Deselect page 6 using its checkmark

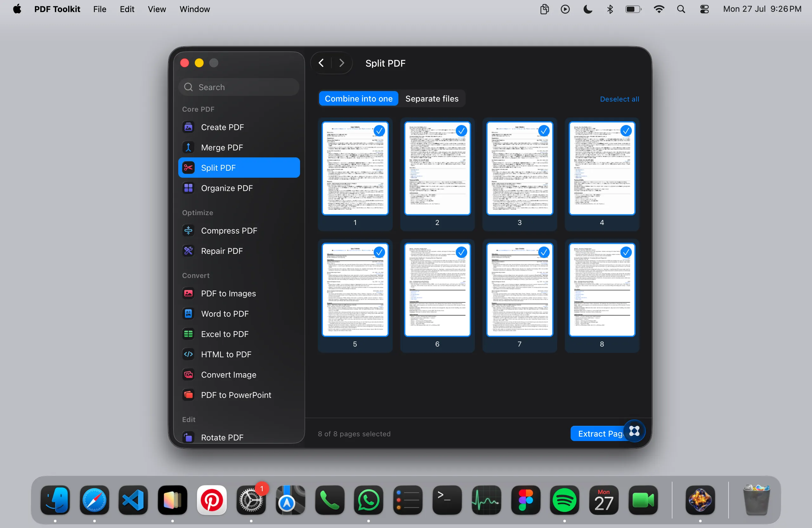[x=461, y=252]
